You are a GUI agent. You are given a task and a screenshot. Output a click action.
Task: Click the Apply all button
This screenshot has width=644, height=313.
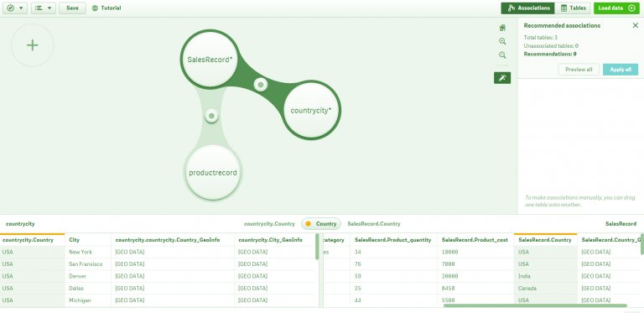coord(621,70)
